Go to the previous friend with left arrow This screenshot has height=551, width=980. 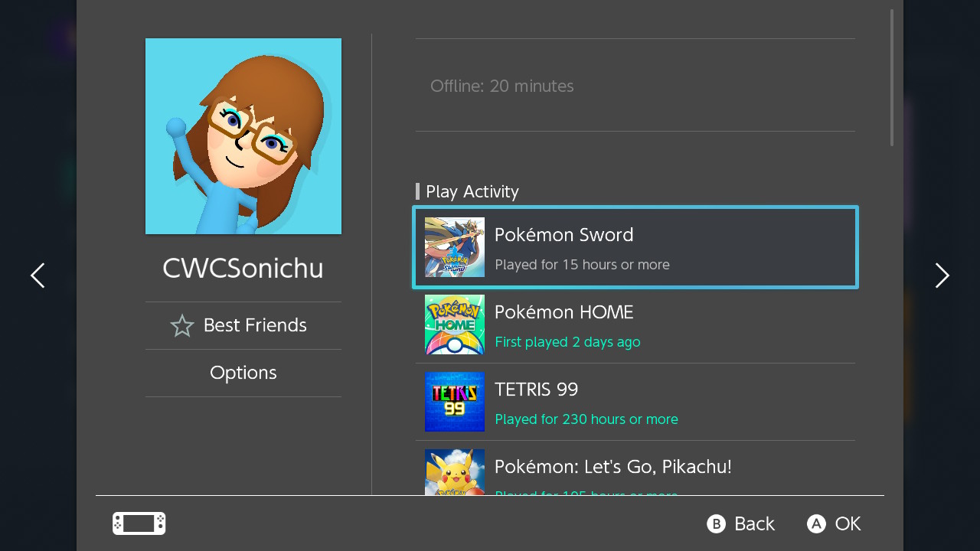click(38, 275)
